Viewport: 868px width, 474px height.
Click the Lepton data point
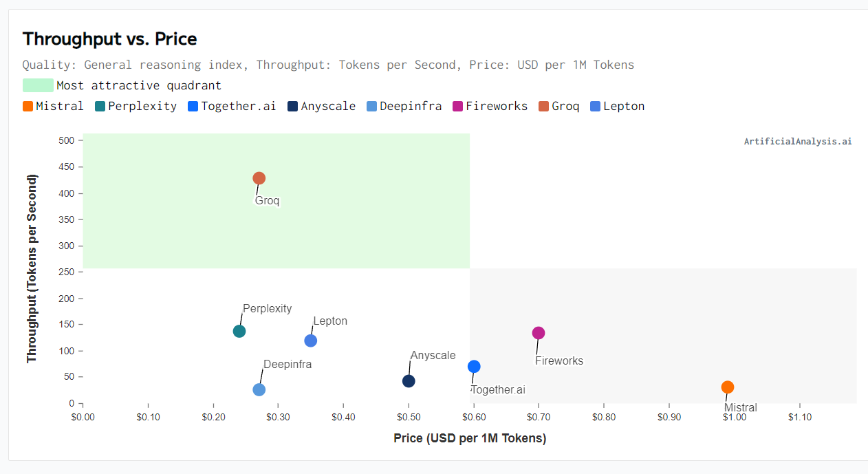[311, 341]
